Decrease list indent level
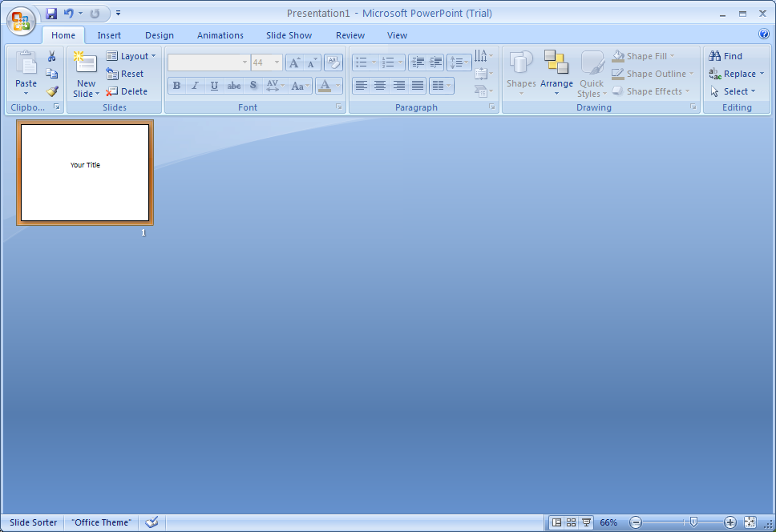Image resolution: width=776 pixels, height=532 pixels. [418, 62]
